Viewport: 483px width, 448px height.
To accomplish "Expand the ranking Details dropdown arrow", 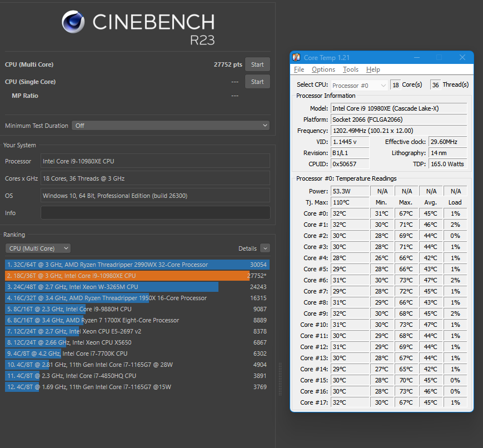I will (265, 248).
